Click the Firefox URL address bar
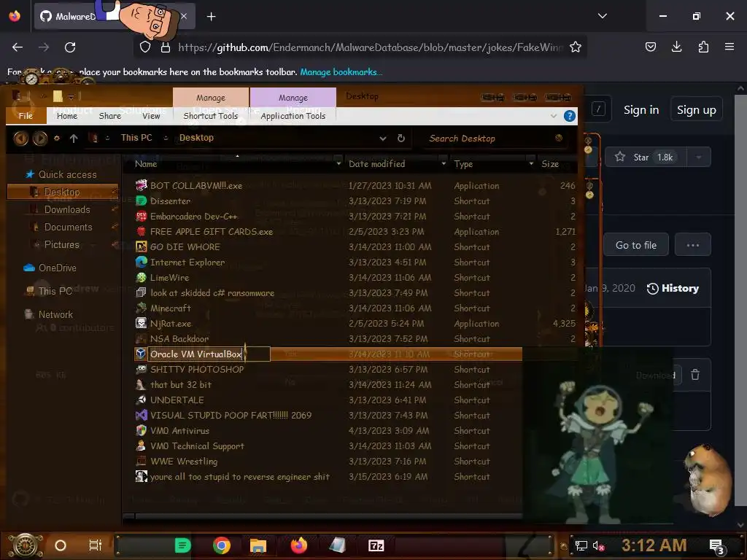 pyautogui.click(x=370, y=47)
